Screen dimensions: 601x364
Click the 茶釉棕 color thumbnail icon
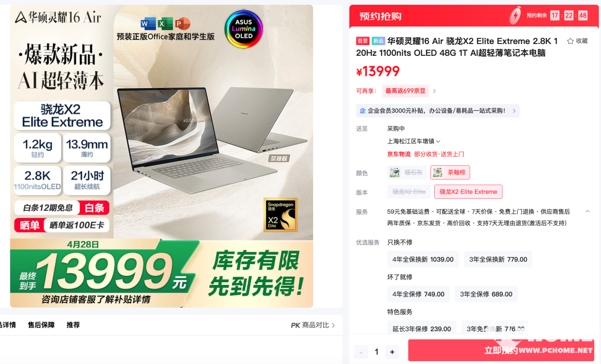[438, 172]
